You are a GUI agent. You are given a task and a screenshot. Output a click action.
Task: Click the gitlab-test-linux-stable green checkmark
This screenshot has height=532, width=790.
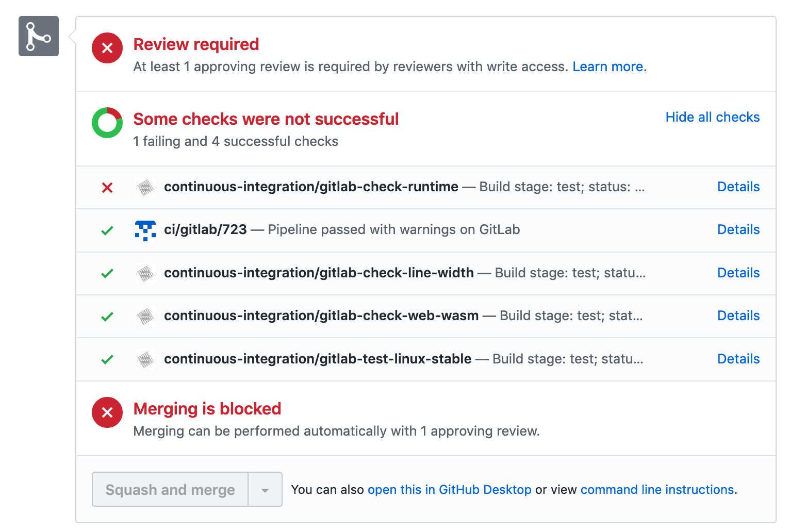[107, 359]
